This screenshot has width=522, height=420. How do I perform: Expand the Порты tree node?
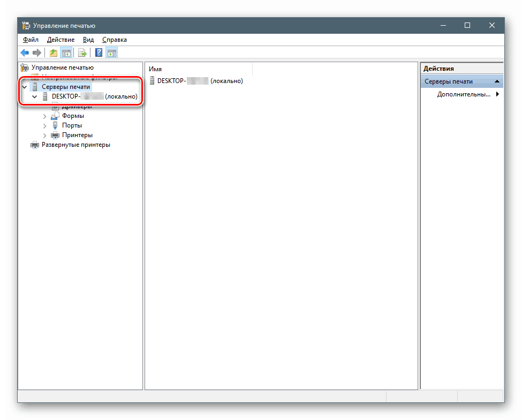[x=44, y=126]
